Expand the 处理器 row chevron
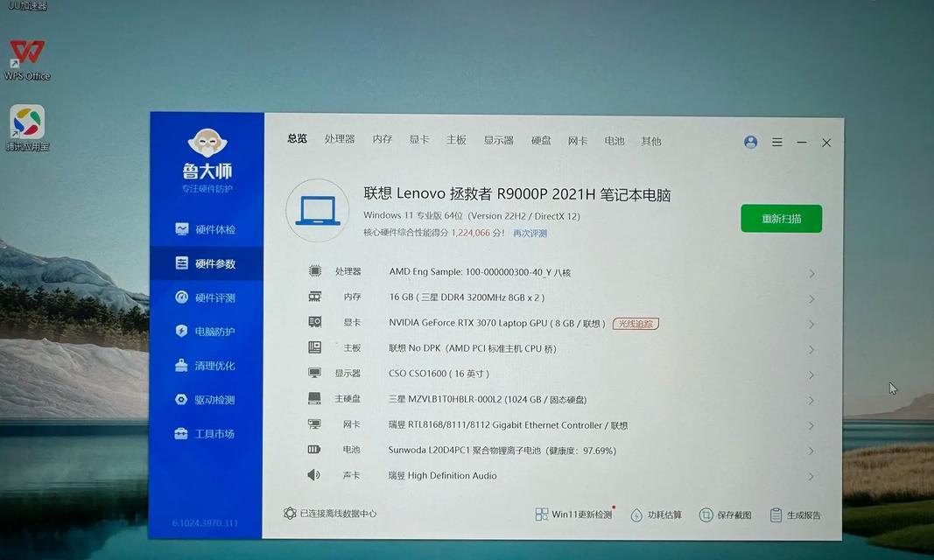This screenshot has height=560, width=934. pos(811,274)
